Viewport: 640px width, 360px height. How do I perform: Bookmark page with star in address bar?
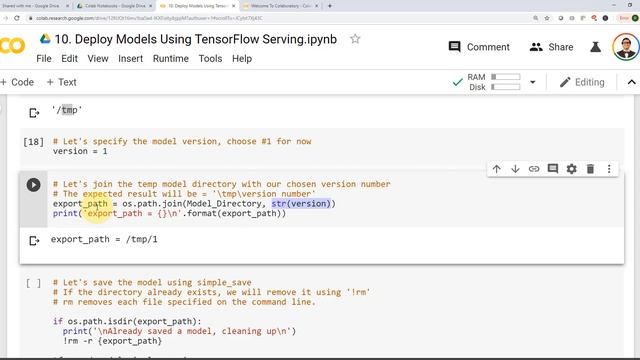pyautogui.click(x=547, y=18)
